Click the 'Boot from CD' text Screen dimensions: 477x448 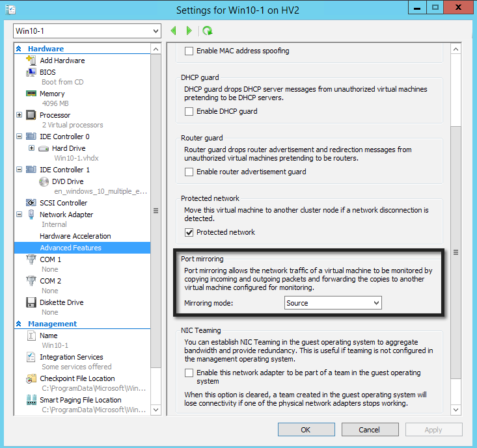coord(62,82)
